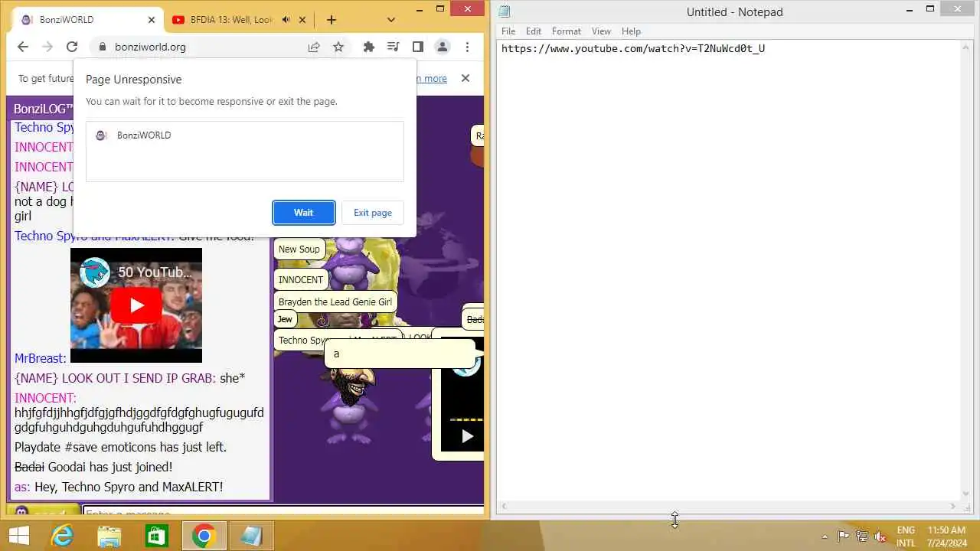This screenshot has width=980, height=551.
Task: Click the lock icon beside bonziworld.org
Action: pyautogui.click(x=102, y=47)
